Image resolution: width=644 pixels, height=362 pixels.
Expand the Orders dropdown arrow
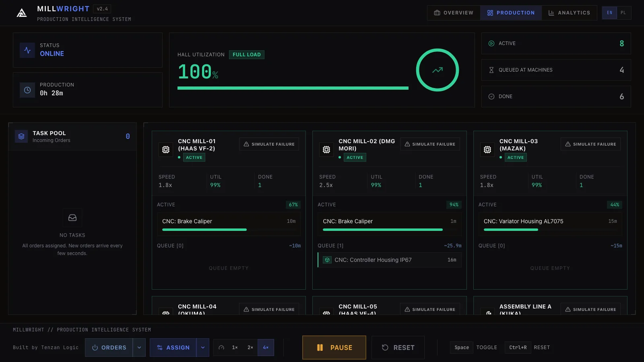tap(139, 348)
